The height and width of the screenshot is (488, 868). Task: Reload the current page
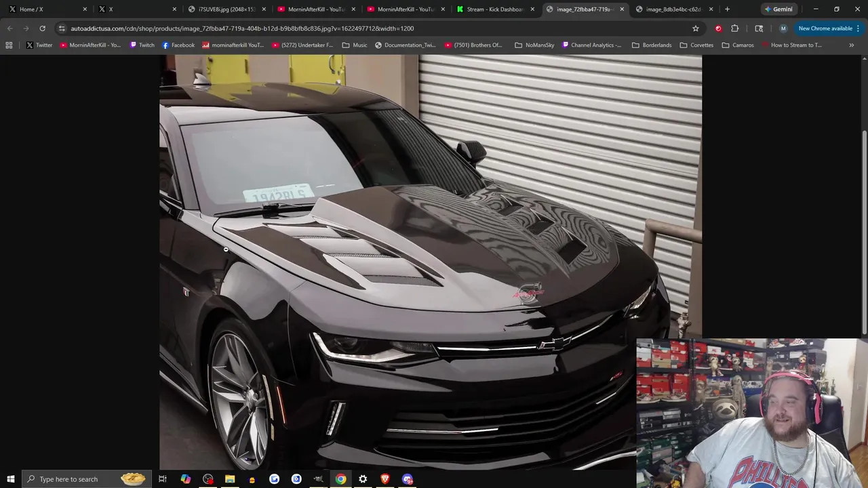pos(42,28)
